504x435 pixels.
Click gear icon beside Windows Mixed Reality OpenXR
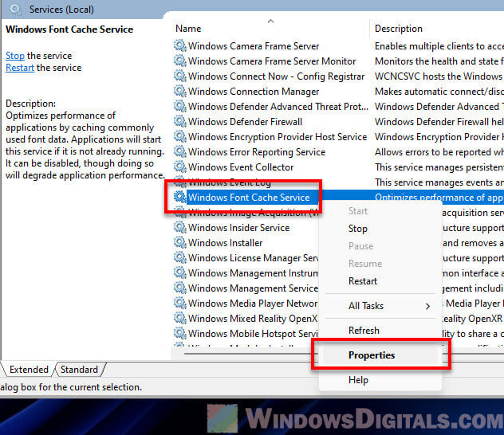[180, 318]
